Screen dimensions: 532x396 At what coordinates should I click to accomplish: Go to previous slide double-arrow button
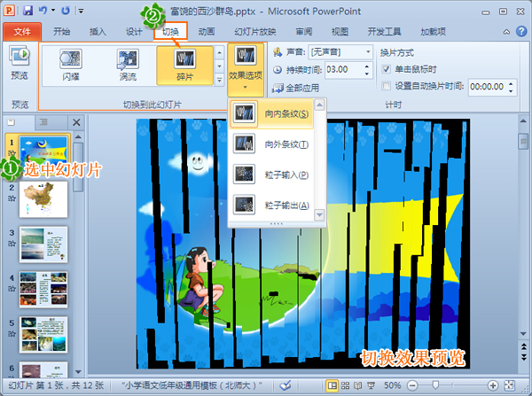[523, 346]
